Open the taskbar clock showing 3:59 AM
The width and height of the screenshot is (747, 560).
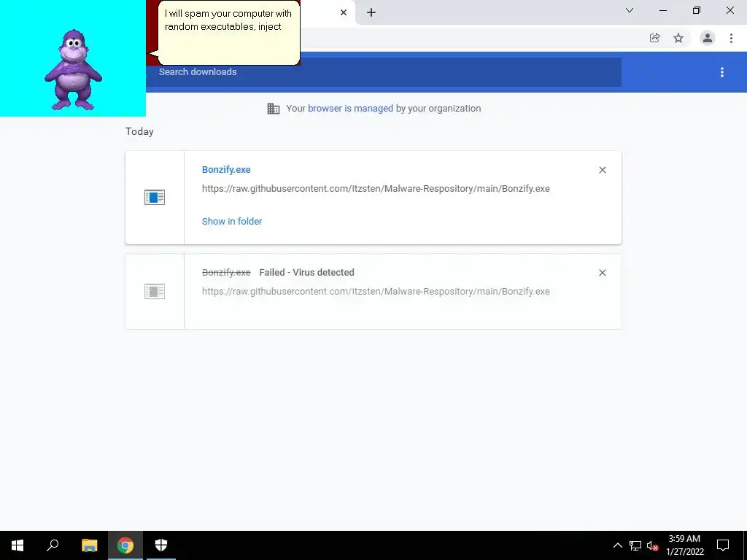684,545
